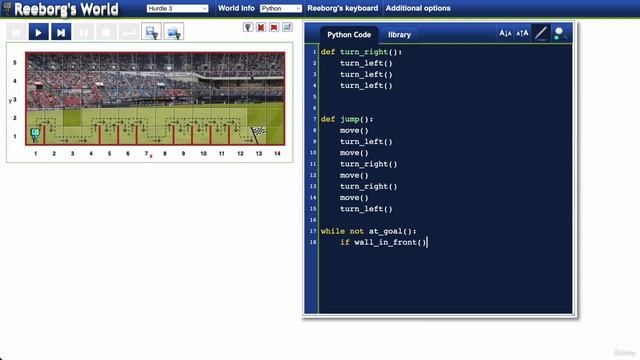640x360 pixels.
Task: Click the 'turn_right()' call on line 13
Action: pos(369,187)
